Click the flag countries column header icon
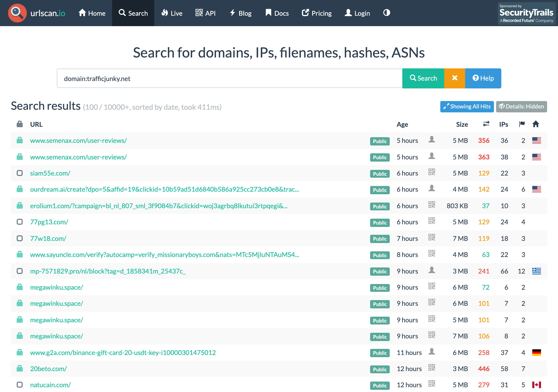The image size is (558, 392). [522, 124]
